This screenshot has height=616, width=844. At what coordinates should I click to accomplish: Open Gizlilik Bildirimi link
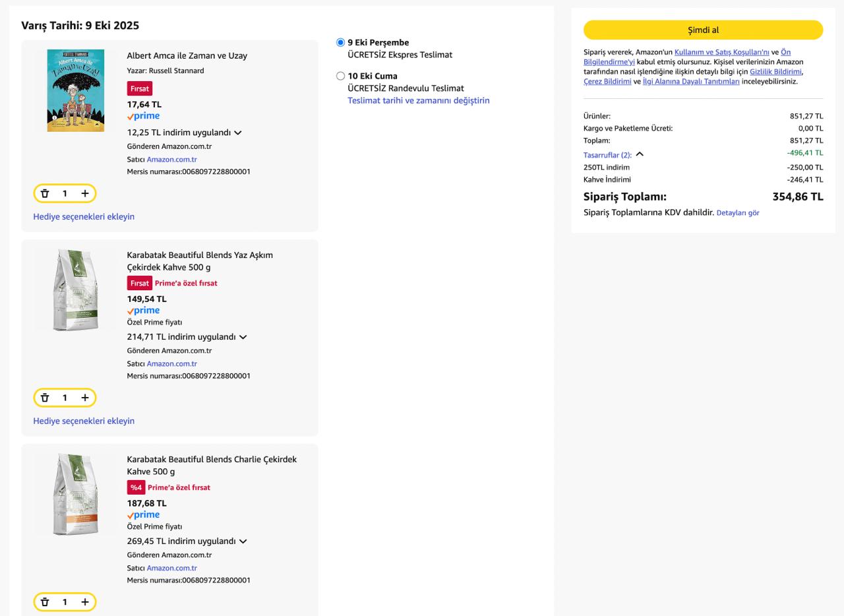[775, 71]
